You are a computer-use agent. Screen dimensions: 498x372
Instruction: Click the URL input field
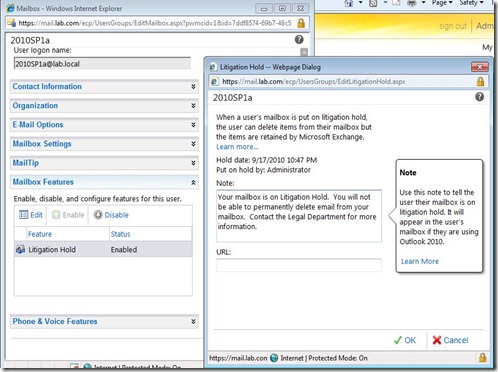299,265
